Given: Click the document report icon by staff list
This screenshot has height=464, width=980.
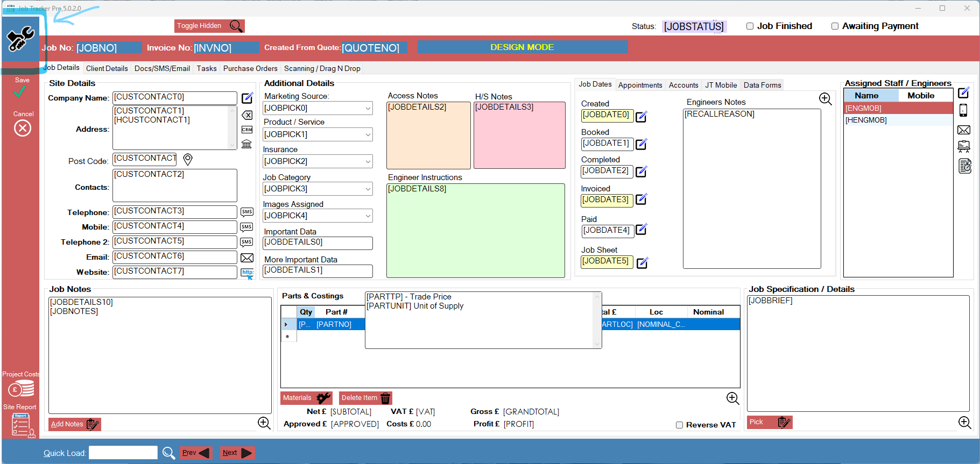Looking at the screenshot, I should (x=965, y=166).
